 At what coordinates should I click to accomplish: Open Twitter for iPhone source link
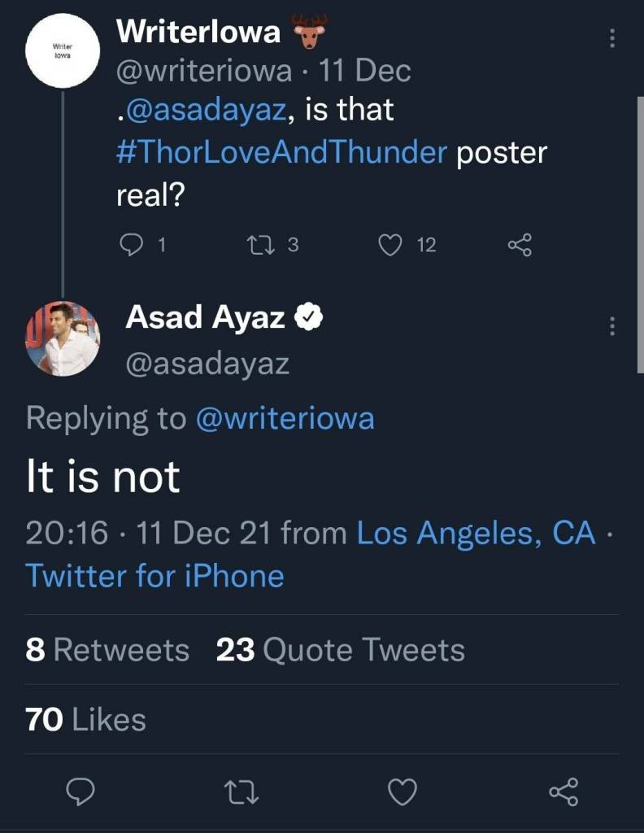coord(155,576)
